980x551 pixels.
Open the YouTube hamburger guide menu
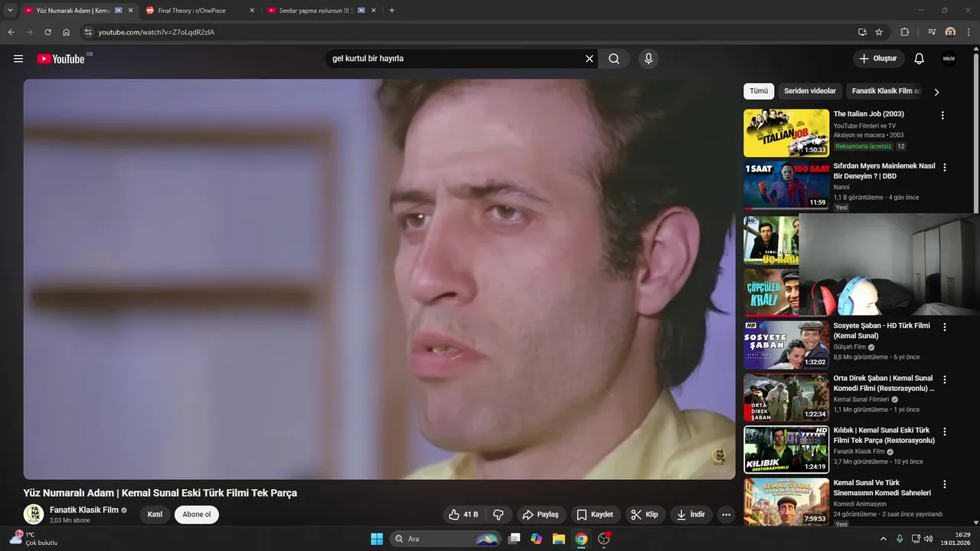coord(18,59)
